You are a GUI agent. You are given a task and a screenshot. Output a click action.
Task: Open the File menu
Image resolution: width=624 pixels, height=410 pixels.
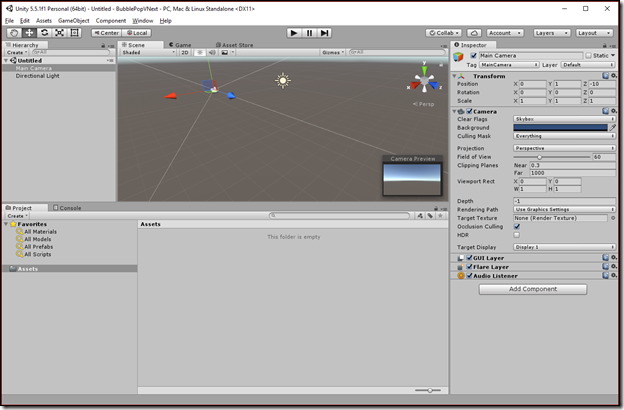pos(10,21)
